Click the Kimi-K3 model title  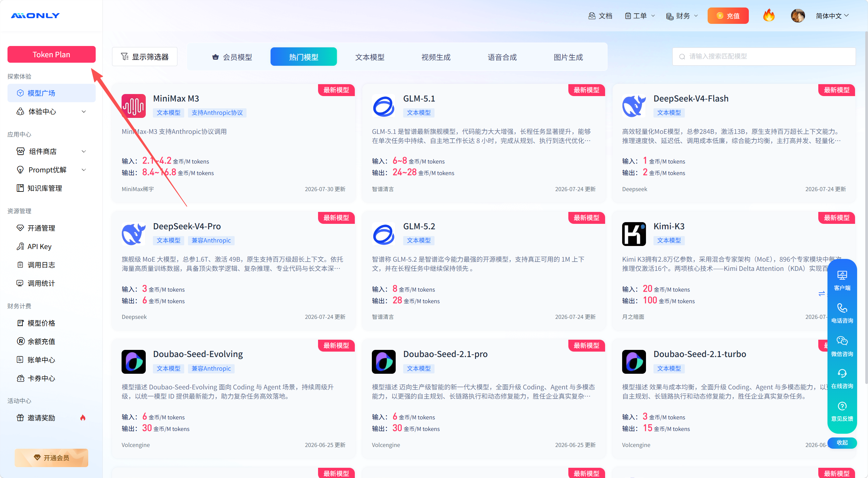[669, 226]
